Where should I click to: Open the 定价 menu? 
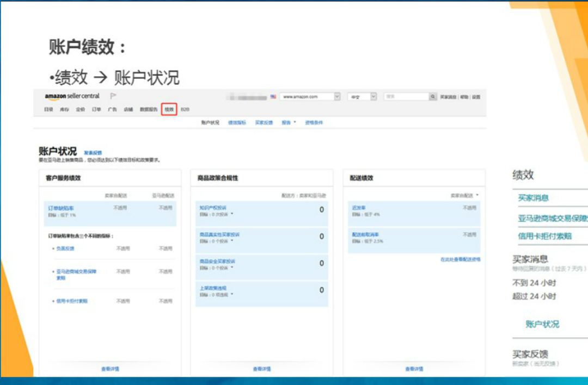click(x=81, y=109)
